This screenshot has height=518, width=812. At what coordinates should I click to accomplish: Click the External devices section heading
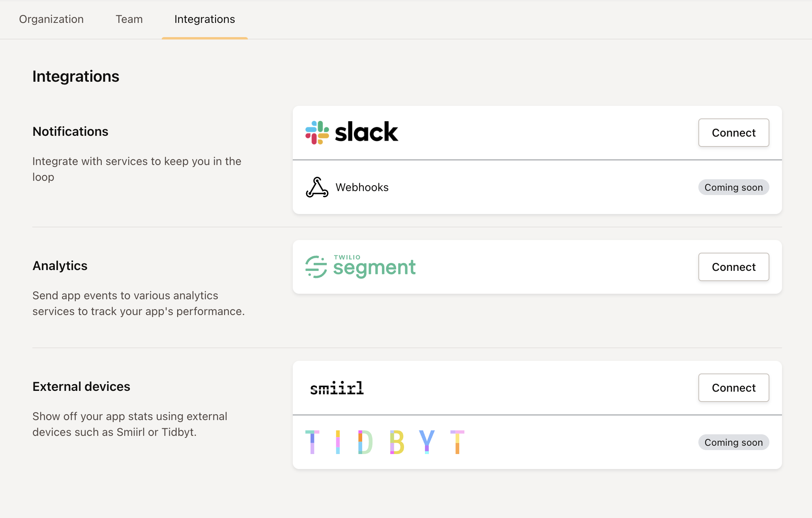coord(81,387)
